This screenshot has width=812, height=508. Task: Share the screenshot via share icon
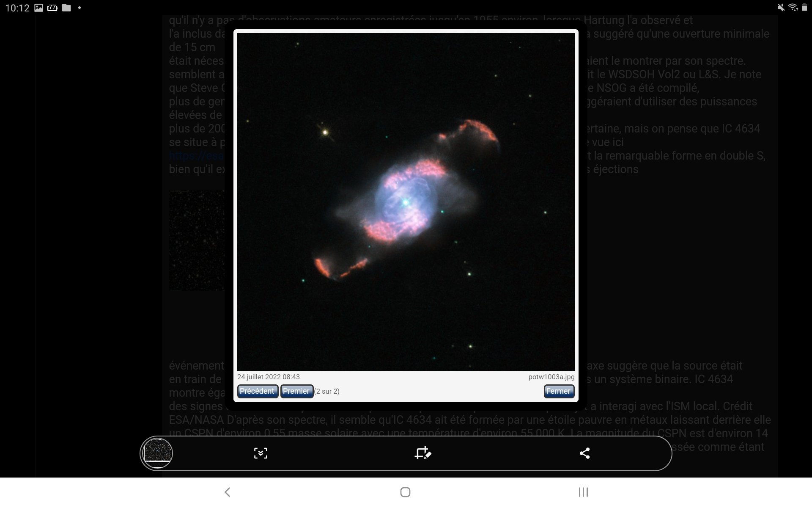(584, 453)
